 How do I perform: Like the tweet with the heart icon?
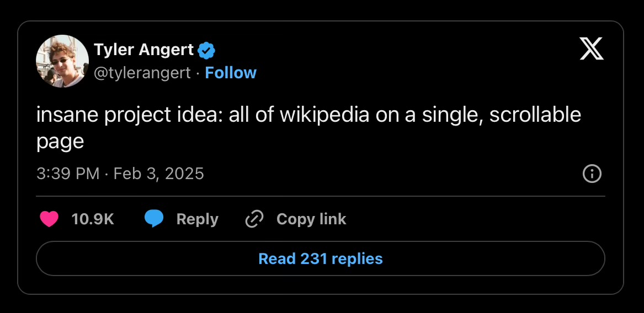click(49, 219)
